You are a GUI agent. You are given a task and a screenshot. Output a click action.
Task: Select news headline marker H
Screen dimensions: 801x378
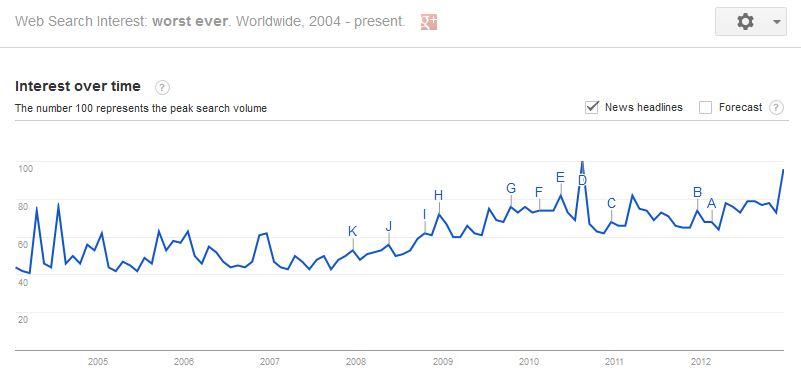point(438,195)
